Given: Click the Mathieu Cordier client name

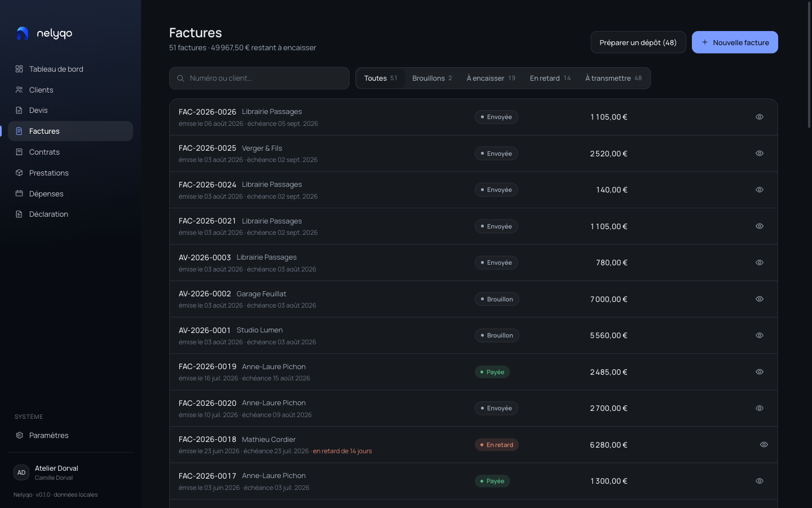Looking at the screenshot, I should point(268,440).
